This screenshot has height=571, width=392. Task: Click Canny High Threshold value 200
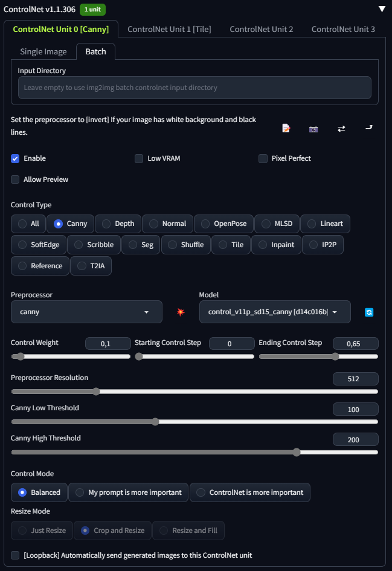pyautogui.click(x=356, y=439)
